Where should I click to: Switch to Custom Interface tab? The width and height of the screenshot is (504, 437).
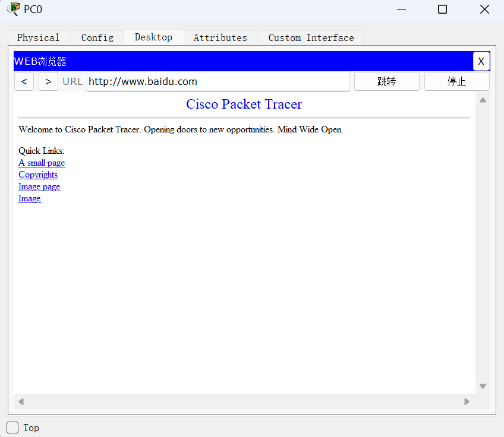click(311, 37)
